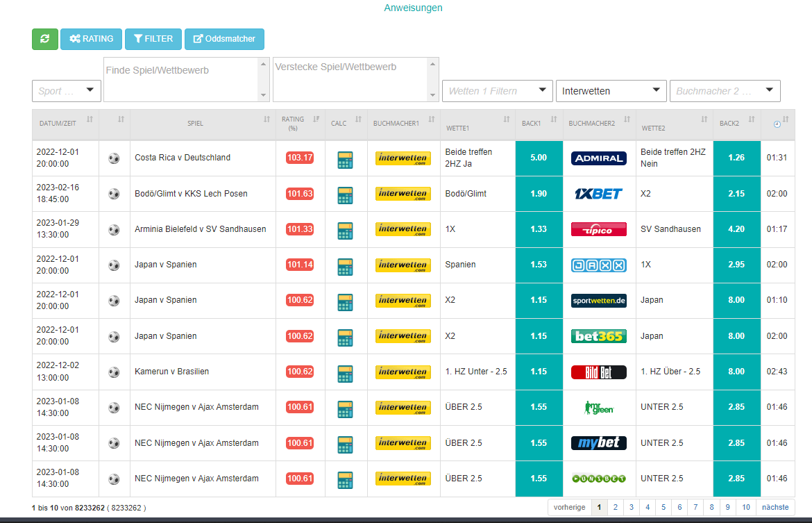The height and width of the screenshot is (523, 812).
Task: Click BACK2 odds 2.95 in Japan v Spanien
Action: (x=736, y=265)
